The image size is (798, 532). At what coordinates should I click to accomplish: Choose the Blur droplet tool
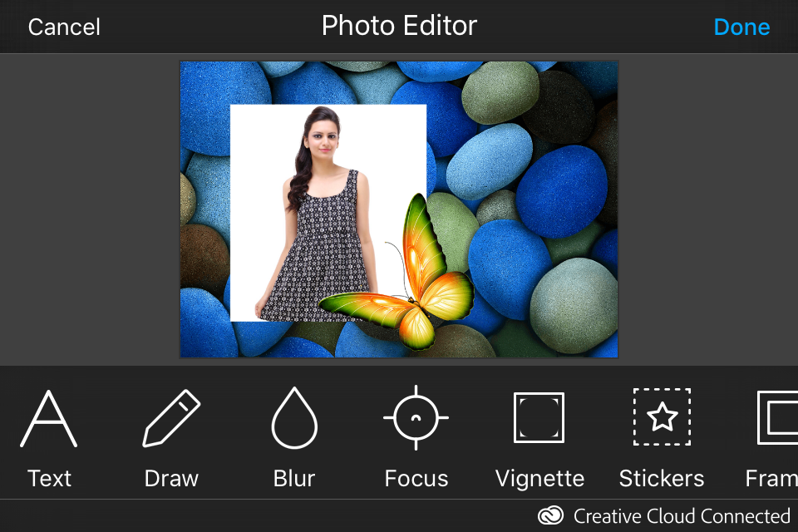pos(294,418)
